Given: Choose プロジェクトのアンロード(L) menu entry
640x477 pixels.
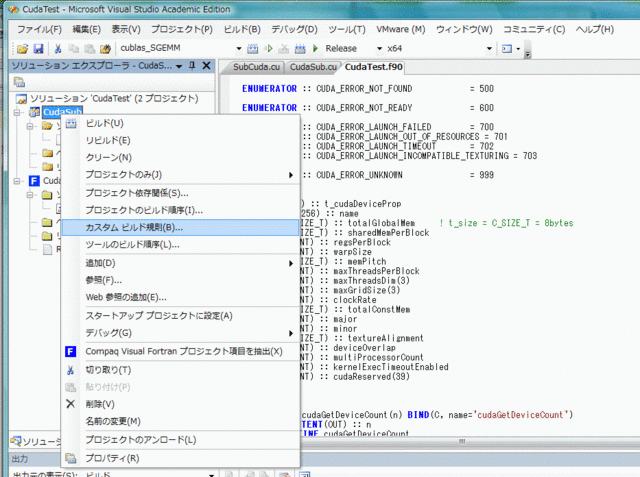Looking at the screenshot, I should click(x=181, y=440).
